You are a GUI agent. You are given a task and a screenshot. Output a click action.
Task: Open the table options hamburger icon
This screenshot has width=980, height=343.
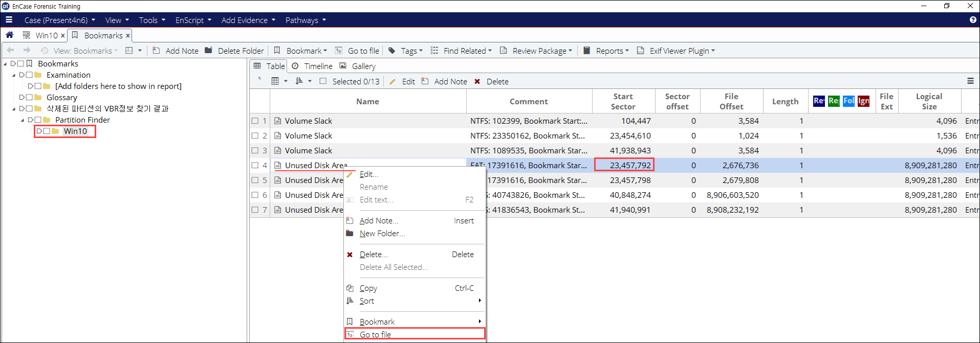[970, 81]
